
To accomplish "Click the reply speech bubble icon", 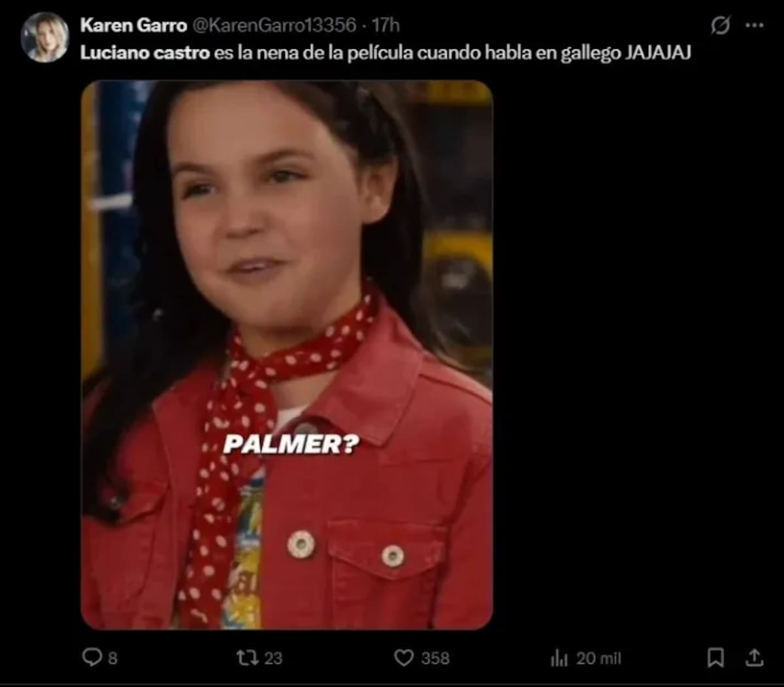I will tap(91, 657).
